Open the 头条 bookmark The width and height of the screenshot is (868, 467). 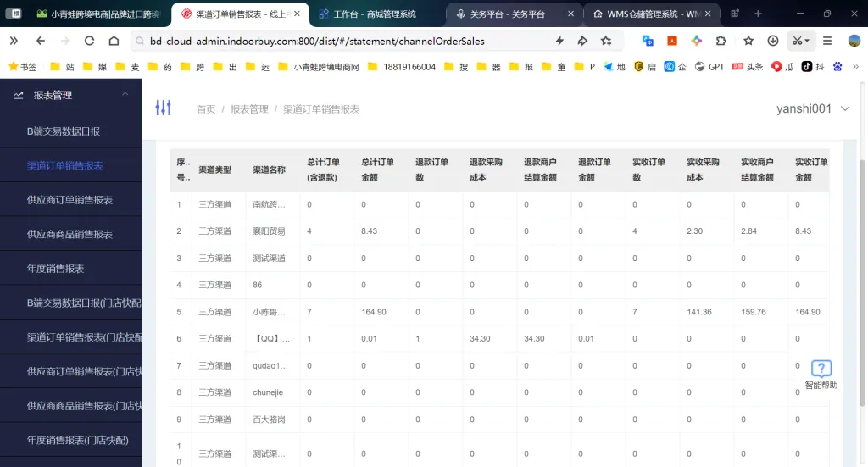[748, 67]
